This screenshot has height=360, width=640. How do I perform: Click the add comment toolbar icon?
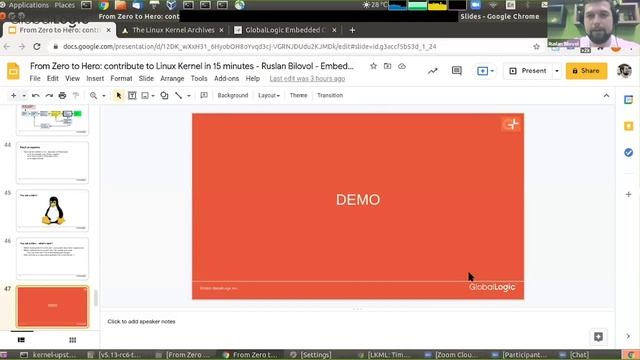coord(204,96)
